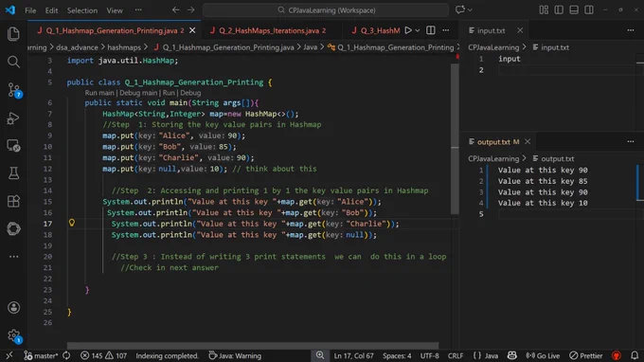
Task: Open the Extensions view icon
Action: point(13,201)
